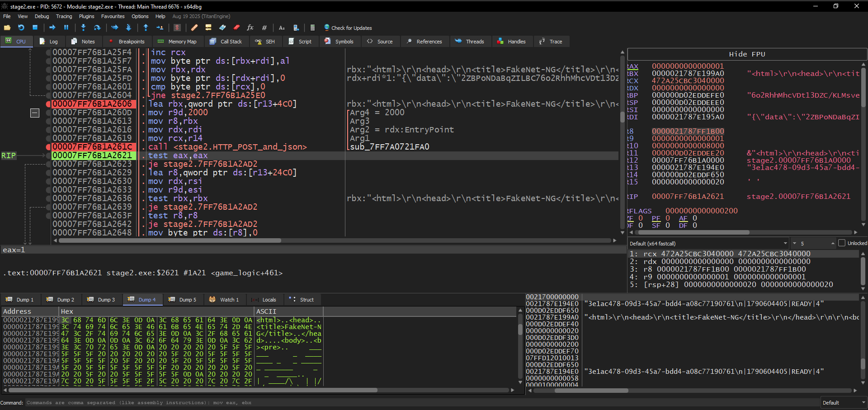Open the Plugins menu
Screen dimensions: 868x410
pos(87,16)
